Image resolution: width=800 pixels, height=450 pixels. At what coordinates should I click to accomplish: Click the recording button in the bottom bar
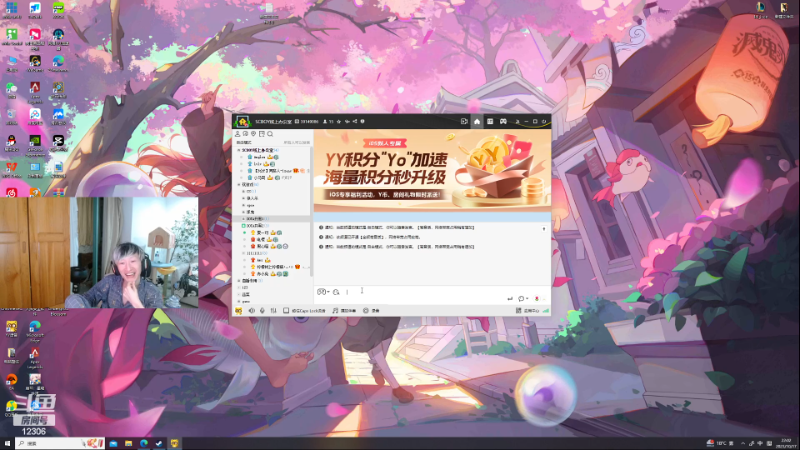371,310
